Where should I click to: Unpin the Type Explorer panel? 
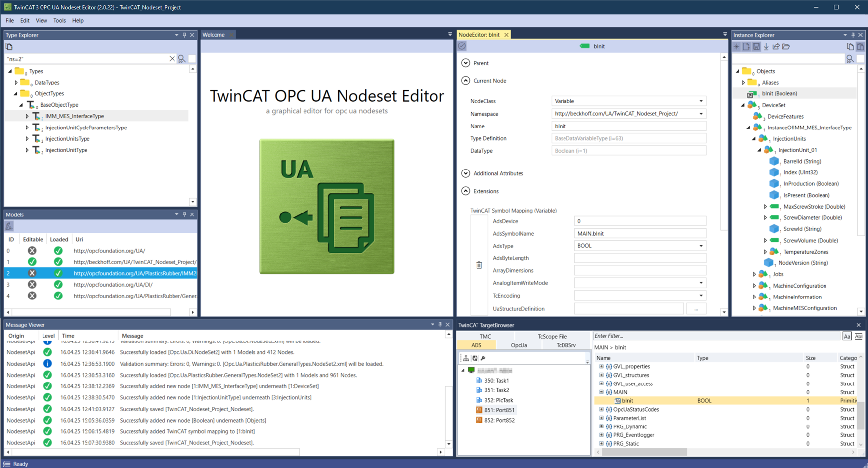point(184,35)
